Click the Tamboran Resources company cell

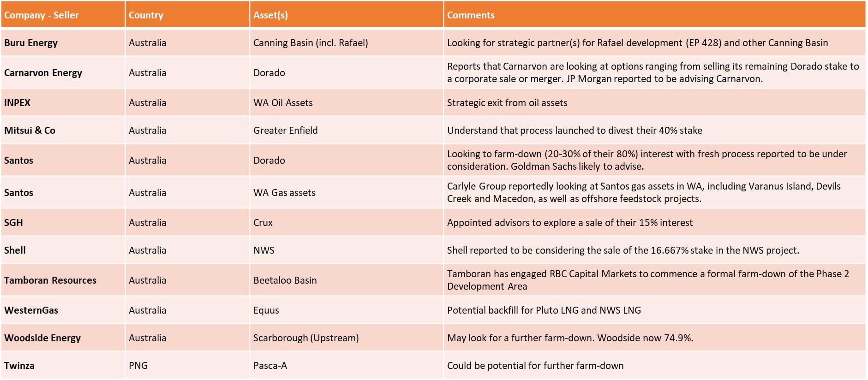pos(50,280)
